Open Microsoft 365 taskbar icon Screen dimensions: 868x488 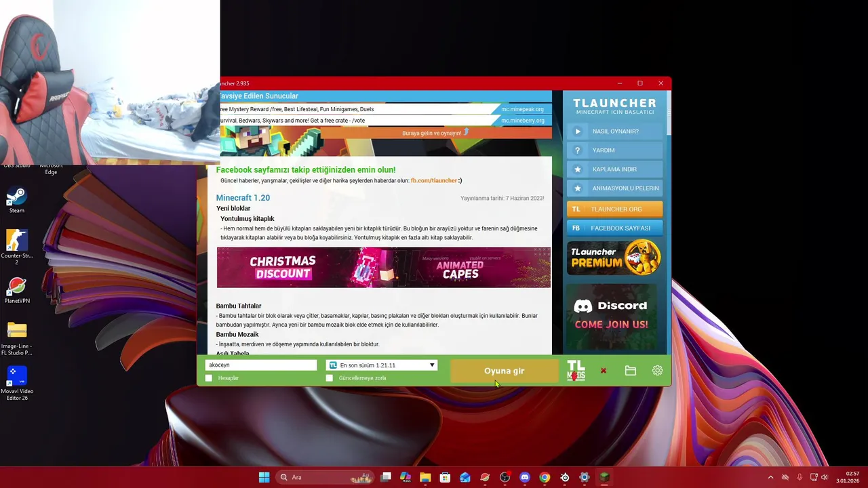point(406,477)
